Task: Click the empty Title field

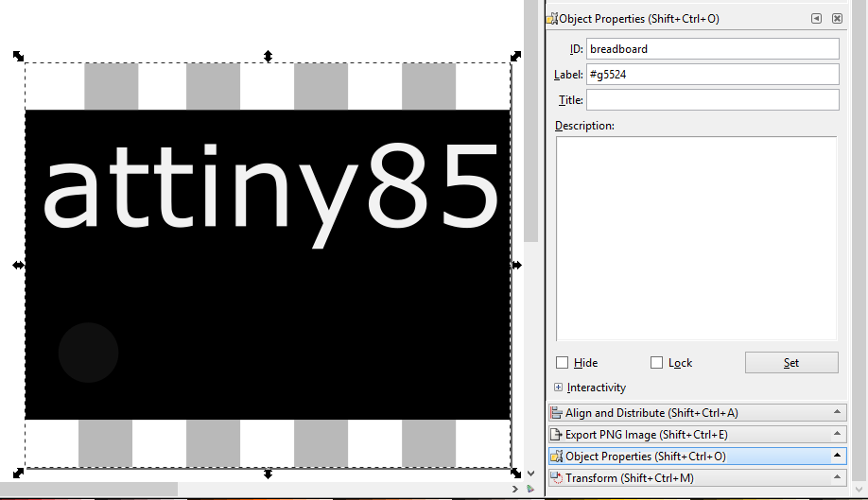Action: tap(713, 100)
